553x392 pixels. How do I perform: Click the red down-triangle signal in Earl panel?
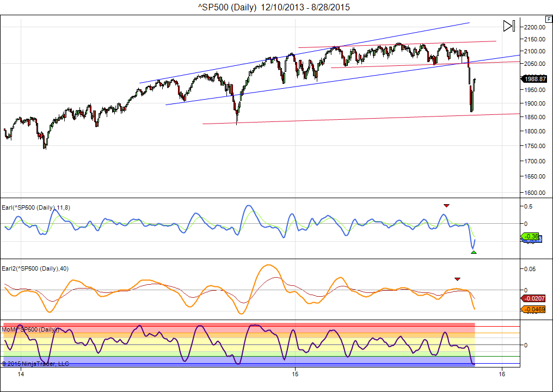coord(446,205)
